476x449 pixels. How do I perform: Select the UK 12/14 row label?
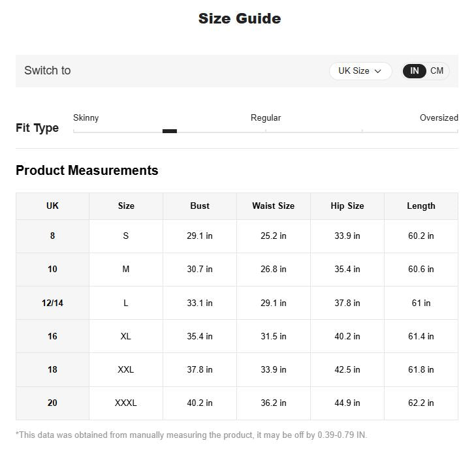point(52,303)
